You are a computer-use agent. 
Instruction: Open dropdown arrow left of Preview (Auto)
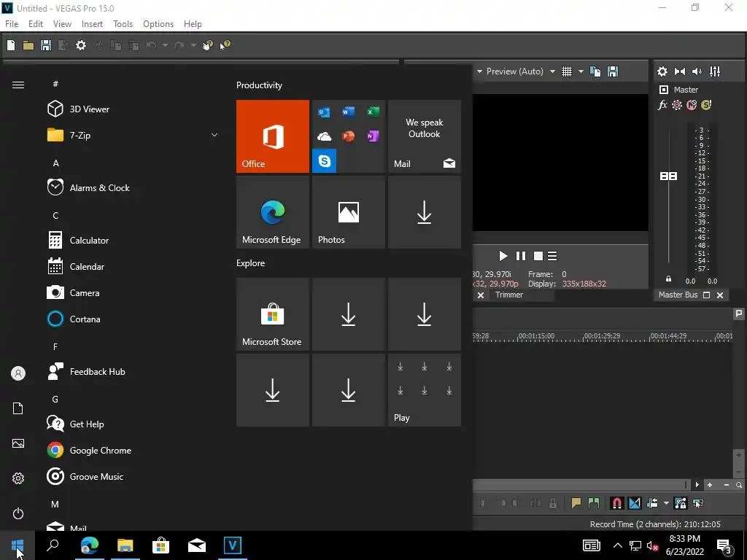pos(479,71)
